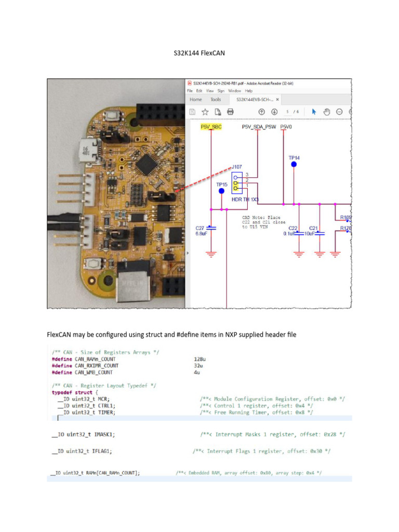Click the C21 capacitor label
The image size is (399, 532).
(x=313, y=229)
